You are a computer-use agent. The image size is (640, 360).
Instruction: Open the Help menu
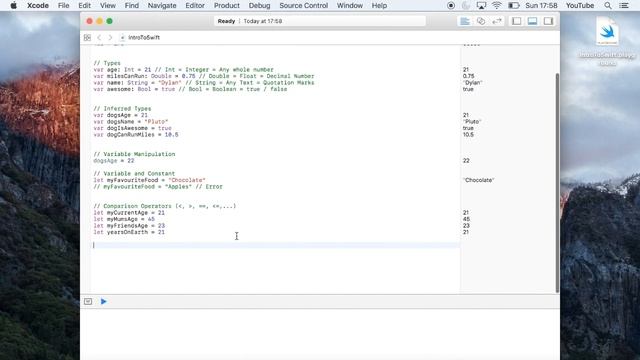coord(379,5)
